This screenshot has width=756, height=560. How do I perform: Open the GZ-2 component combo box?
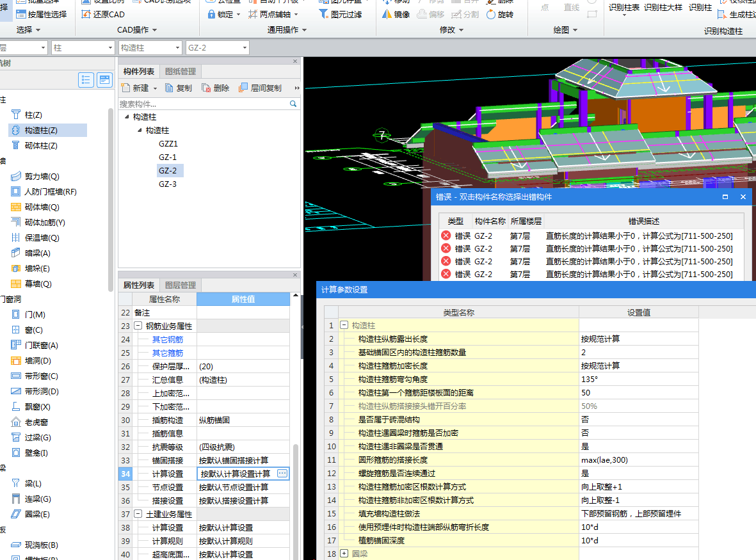point(217,48)
